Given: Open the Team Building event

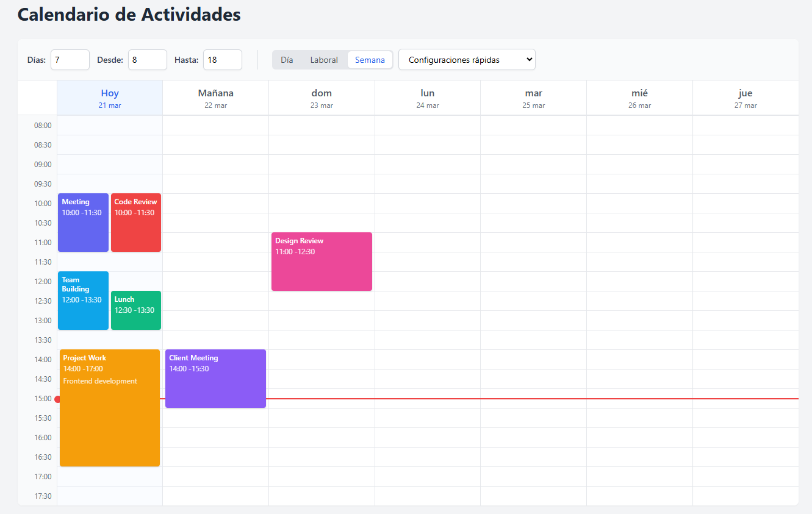Looking at the screenshot, I should (83, 301).
